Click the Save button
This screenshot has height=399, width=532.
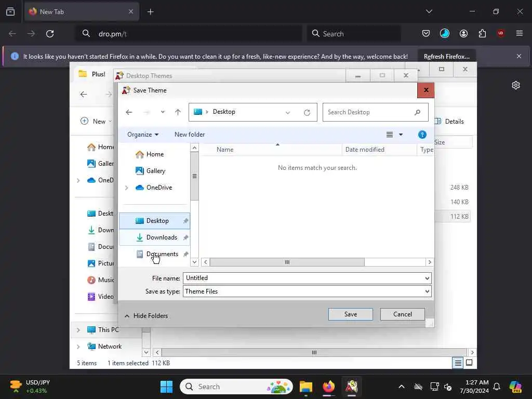tap(351, 314)
